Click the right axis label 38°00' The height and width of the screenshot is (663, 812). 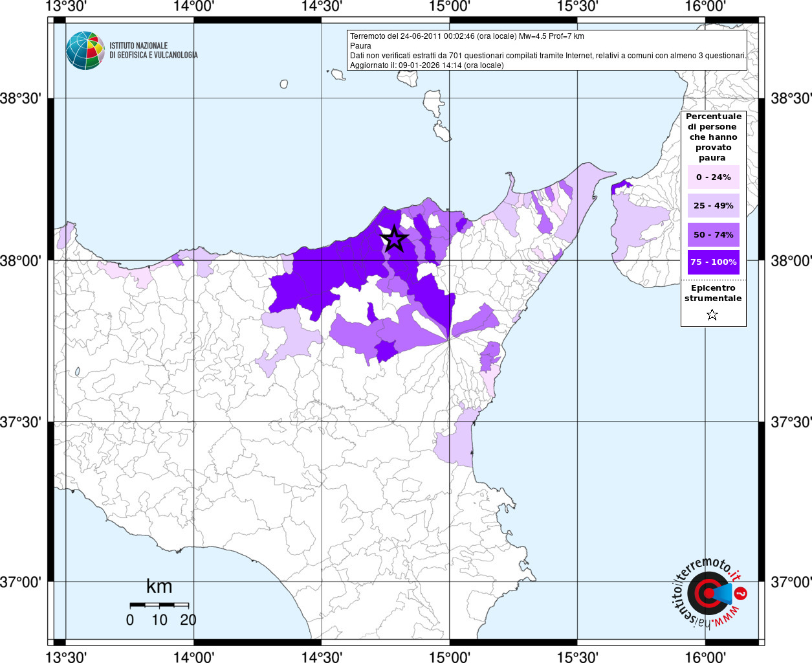point(791,261)
